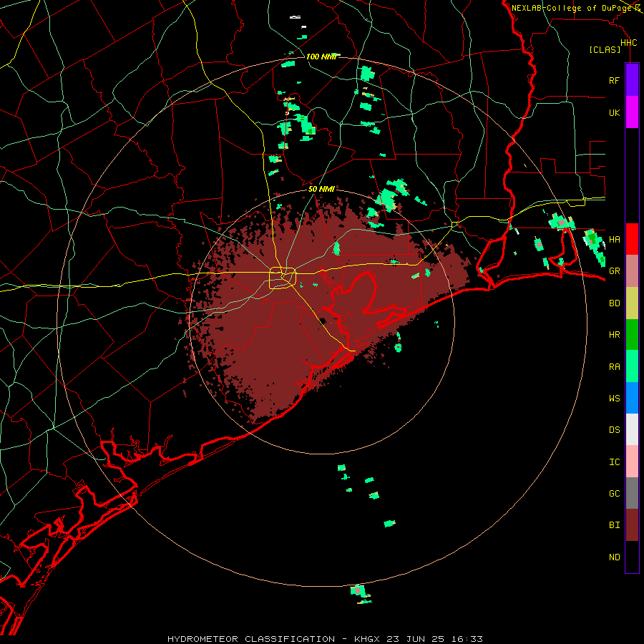
Task: Click the BI legend label
Action: [614, 525]
